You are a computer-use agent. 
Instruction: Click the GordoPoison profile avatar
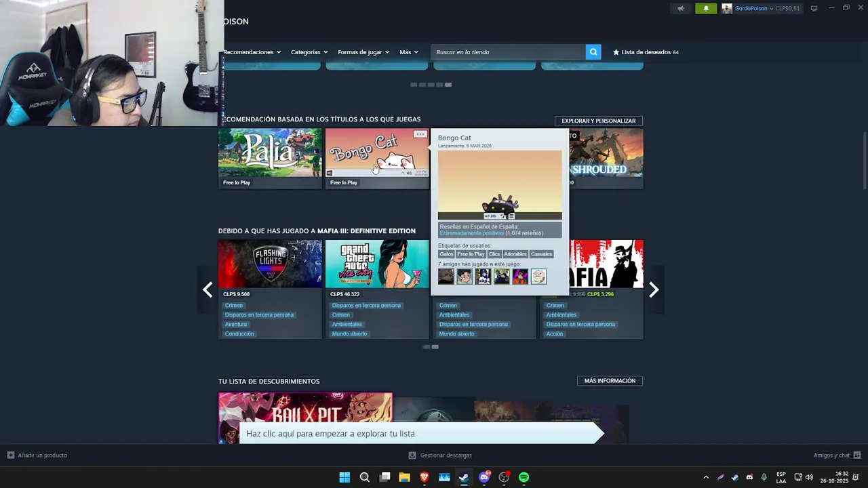pos(727,9)
